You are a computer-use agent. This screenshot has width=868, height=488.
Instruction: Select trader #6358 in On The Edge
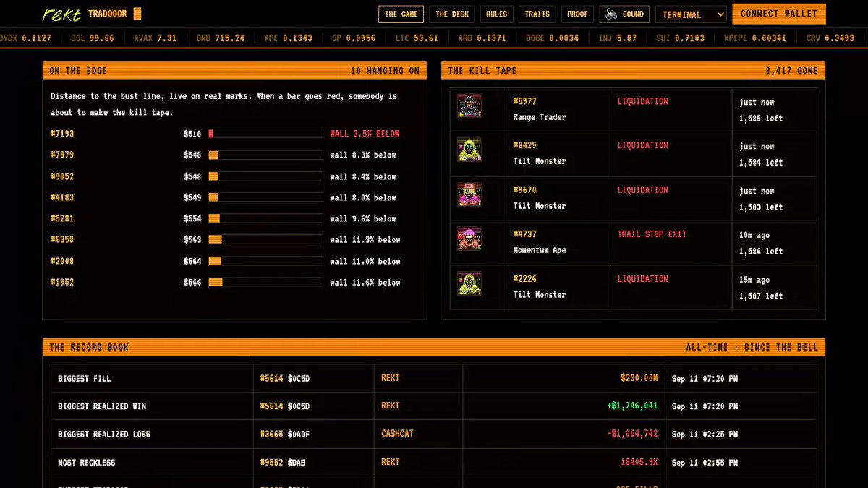(62, 239)
